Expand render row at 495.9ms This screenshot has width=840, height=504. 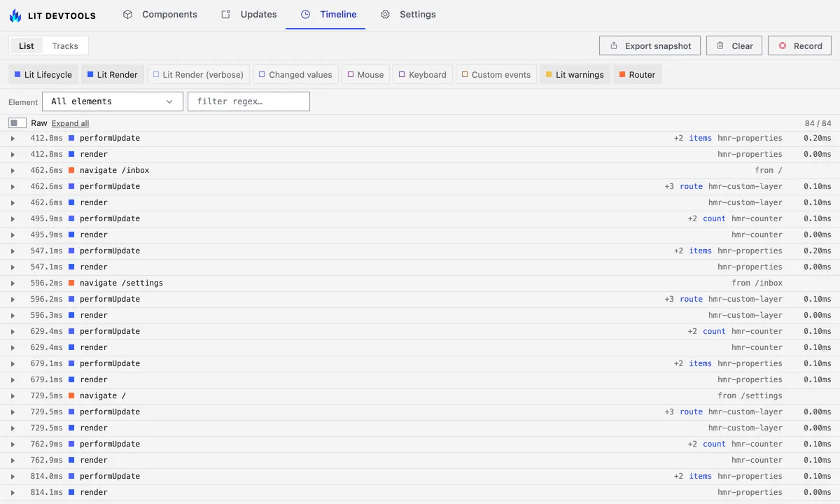pyautogui.click(x=13, y=234)
